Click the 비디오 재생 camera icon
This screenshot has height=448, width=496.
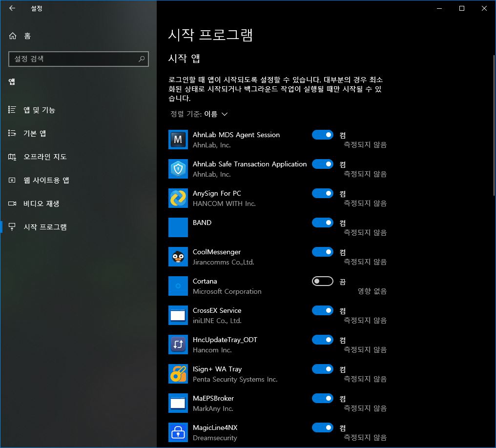tap(12, 204)
